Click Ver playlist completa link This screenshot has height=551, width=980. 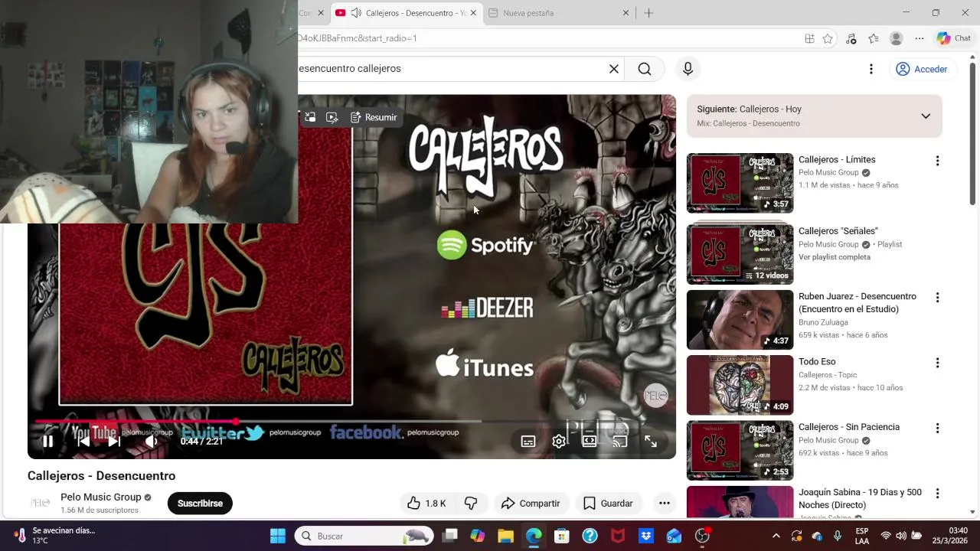click(834, 257)
